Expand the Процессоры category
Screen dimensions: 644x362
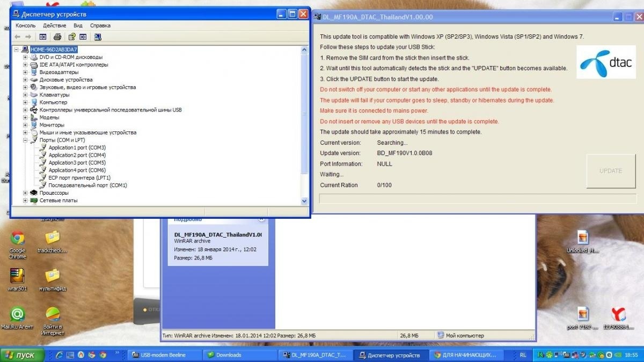25,193
